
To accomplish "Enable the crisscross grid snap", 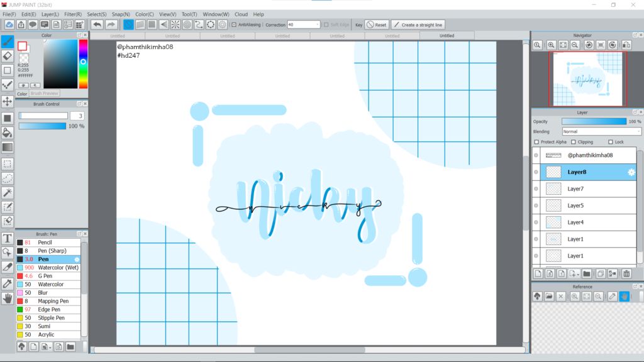I will pyautogui.click(x=152, y=25).
